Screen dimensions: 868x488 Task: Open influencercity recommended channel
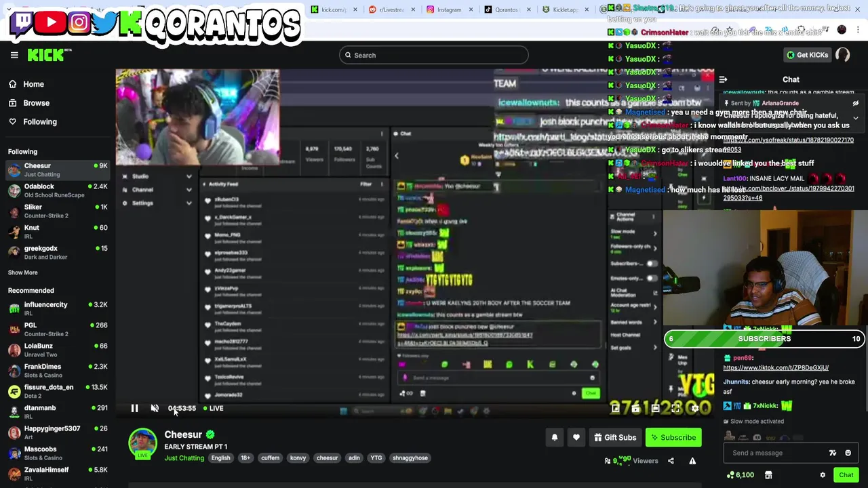[x=58, y=308]
